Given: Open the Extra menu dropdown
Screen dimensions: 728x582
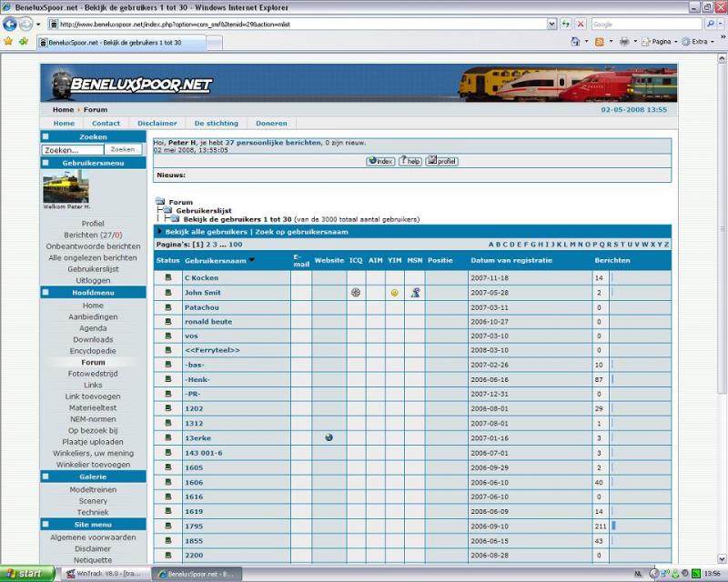Looking at the screenshot, I should [699, 42].
